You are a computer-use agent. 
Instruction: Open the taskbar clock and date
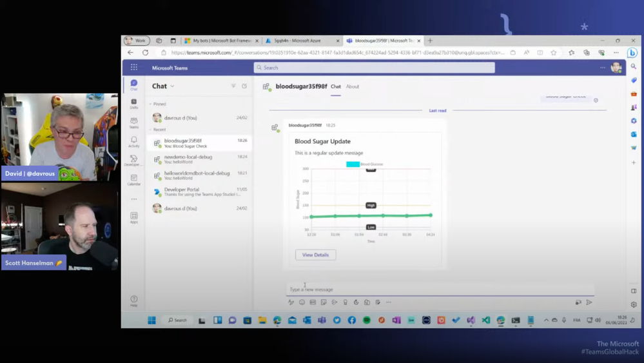coord(616,320)
